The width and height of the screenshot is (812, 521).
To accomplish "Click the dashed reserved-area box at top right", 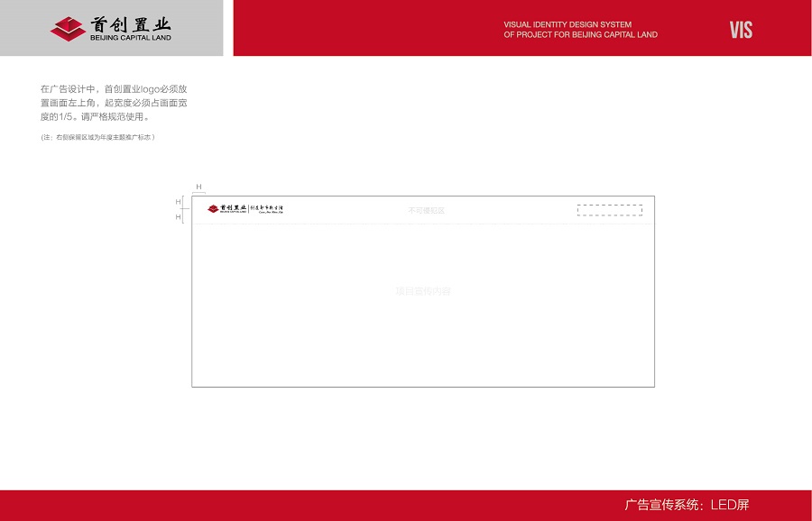I will point(610,210).
